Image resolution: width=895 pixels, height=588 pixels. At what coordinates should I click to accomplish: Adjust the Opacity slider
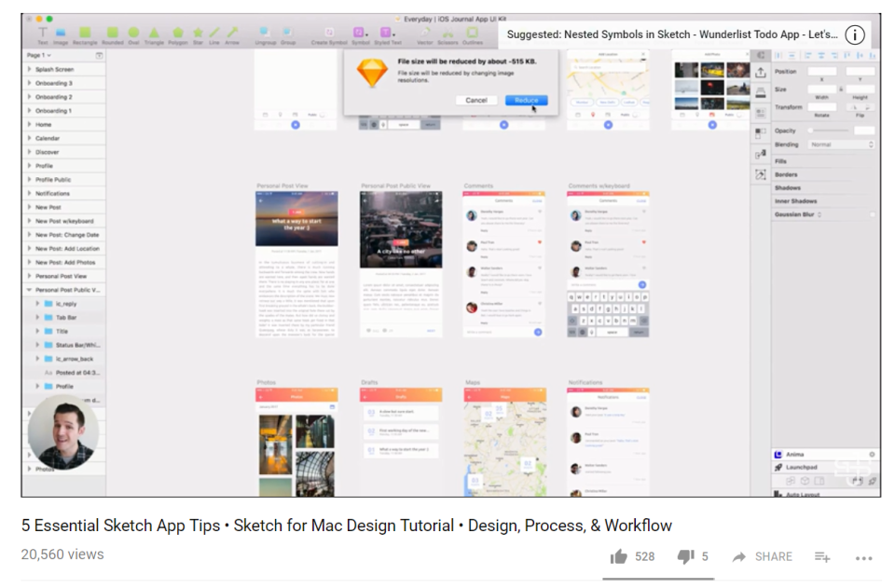(829, 130)
